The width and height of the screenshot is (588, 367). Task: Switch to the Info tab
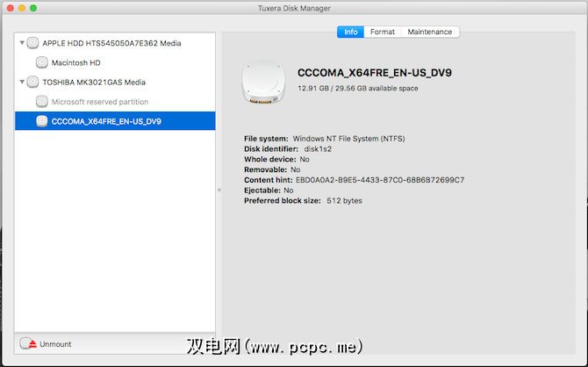tap(350, 32)
